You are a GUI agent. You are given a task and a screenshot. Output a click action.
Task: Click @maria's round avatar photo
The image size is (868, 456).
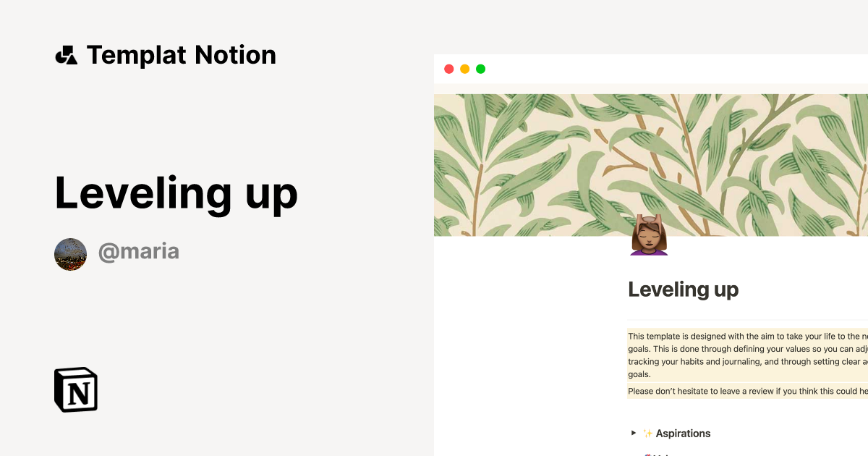[x=70, y=253]
